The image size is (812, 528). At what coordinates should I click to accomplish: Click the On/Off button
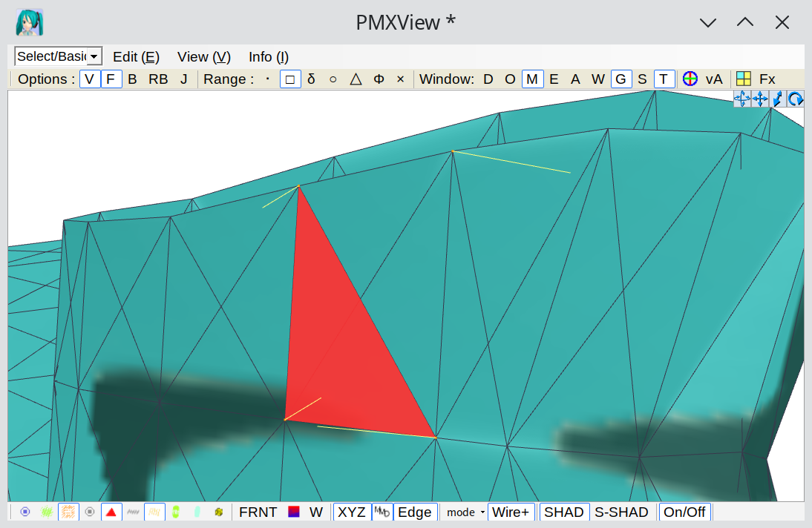click(684, 512)
